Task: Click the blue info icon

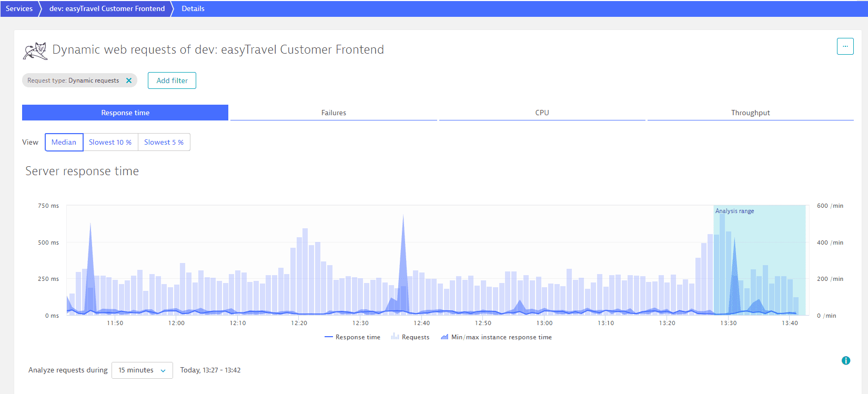Action: coord(846,360)
